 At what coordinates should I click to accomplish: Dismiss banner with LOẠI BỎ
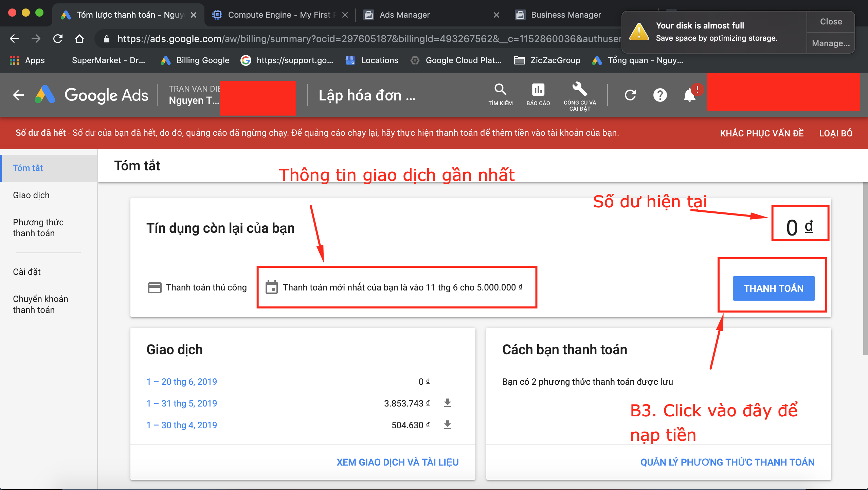pyautogui.click(x=836, y=133)
